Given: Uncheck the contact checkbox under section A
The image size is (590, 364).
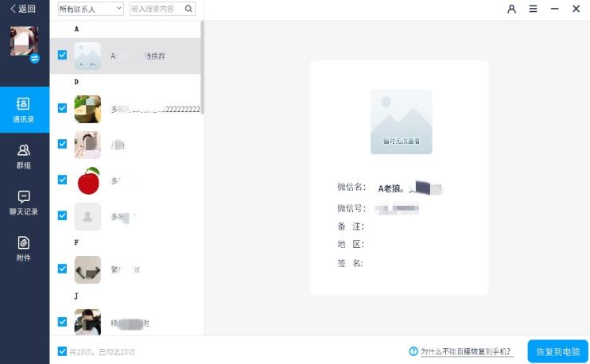Looking at the screenshot, I should point(63,56).
